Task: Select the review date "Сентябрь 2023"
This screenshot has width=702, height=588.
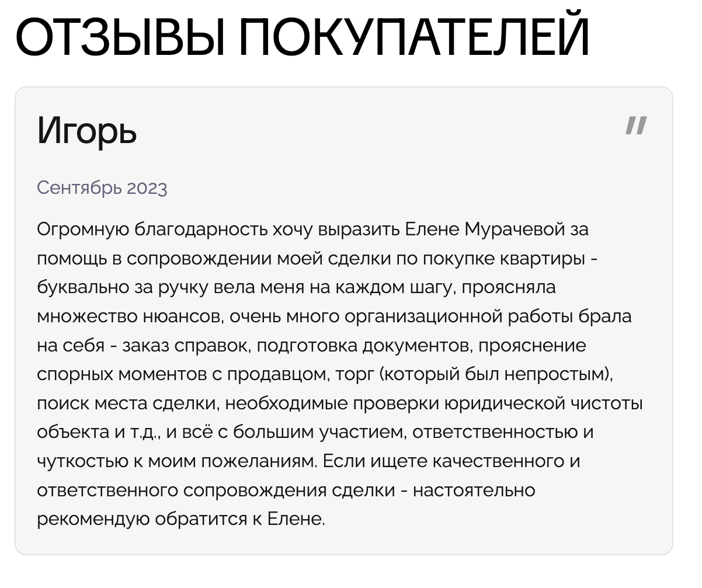Action: pyautogui.click(x=102, y=188)
